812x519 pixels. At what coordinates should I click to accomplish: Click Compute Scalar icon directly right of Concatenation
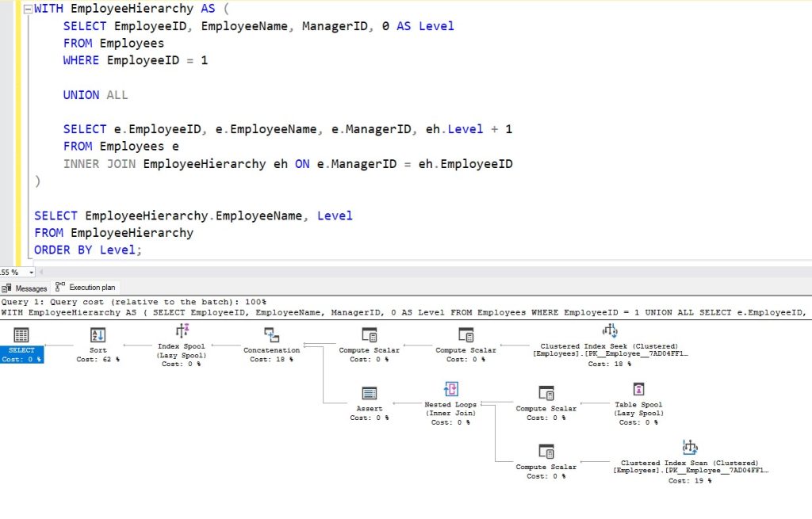370,334
